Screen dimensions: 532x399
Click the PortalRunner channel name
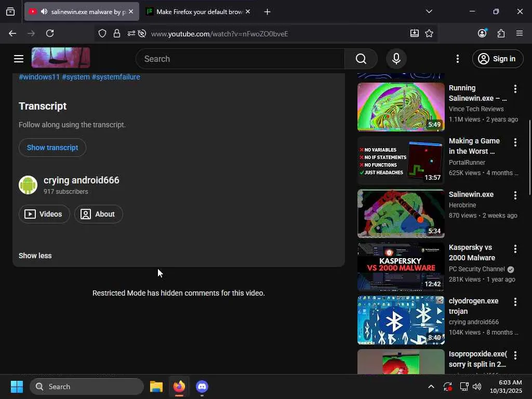pos(467,163)
